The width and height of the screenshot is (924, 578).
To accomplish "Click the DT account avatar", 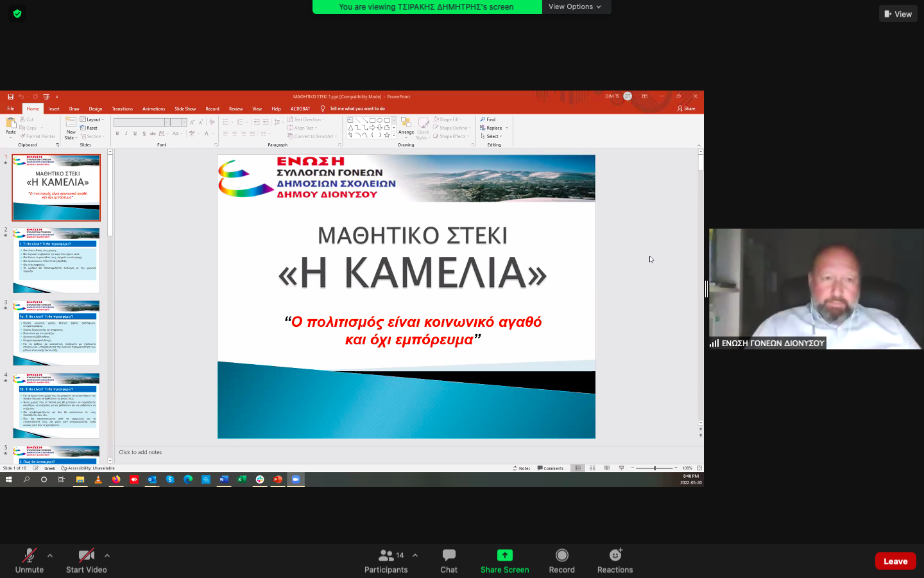I will click(x=628, y=96).
